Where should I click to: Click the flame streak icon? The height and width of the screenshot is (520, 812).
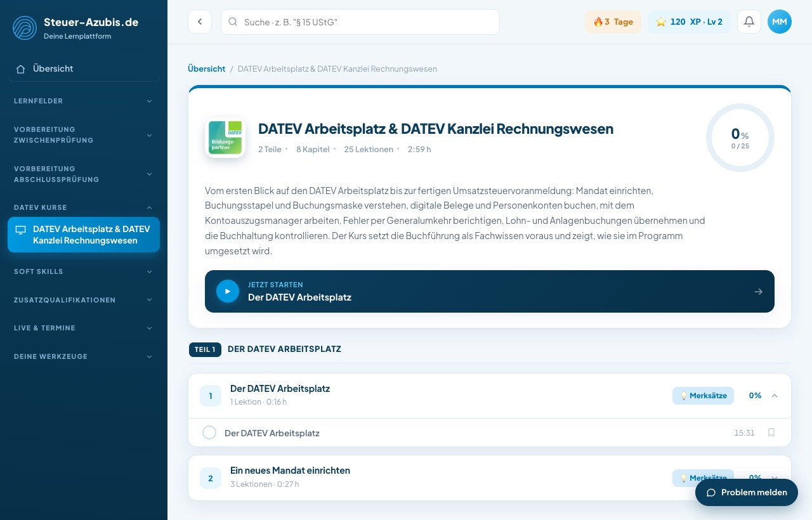[x=598, y=22]
